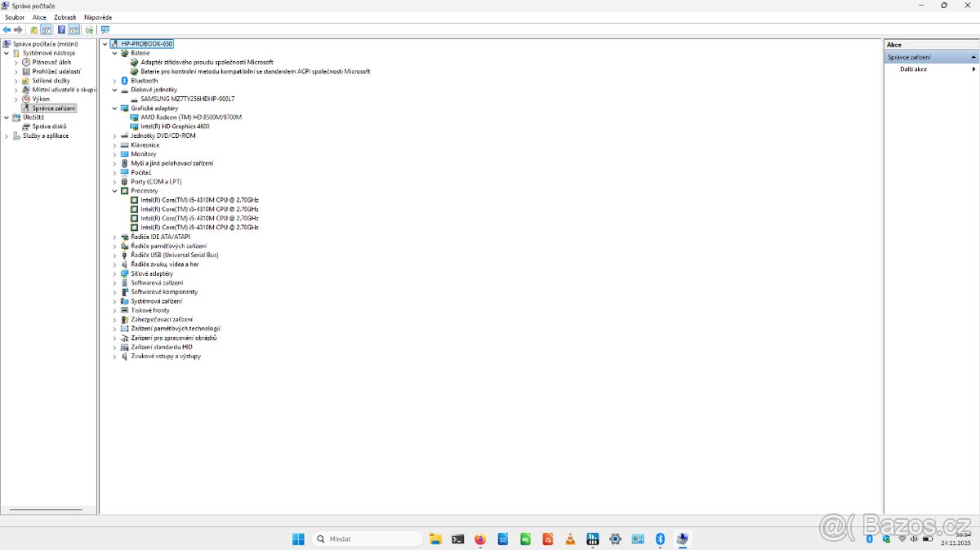Viewport: 980px width, 550px height.
Task: Expand the Monitory category
Action: coord(114,153)
